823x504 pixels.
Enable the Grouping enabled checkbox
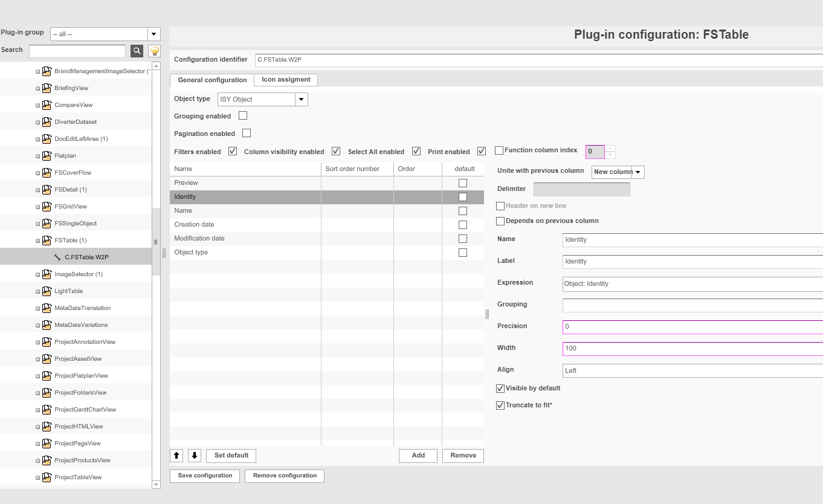(243, 115)
